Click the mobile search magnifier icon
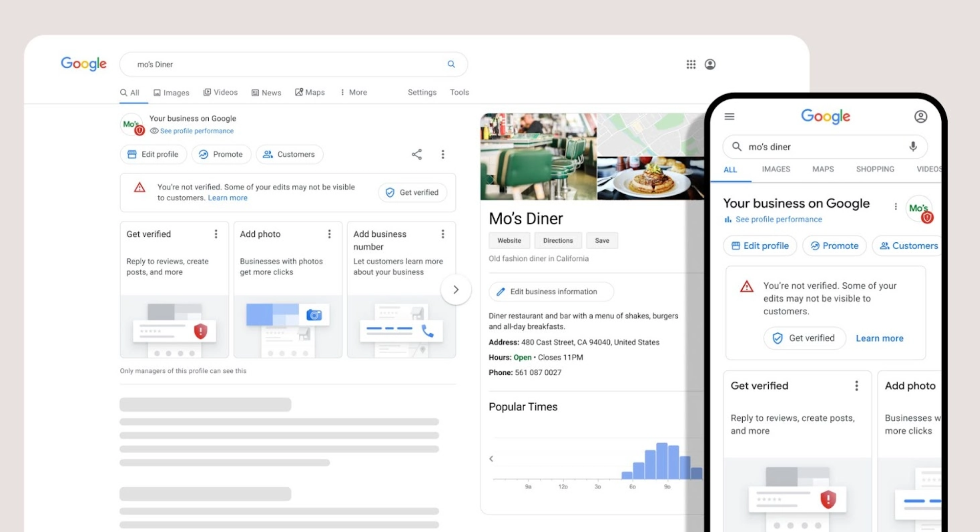Screen dimensions: 980x532 tap(737, 146)
